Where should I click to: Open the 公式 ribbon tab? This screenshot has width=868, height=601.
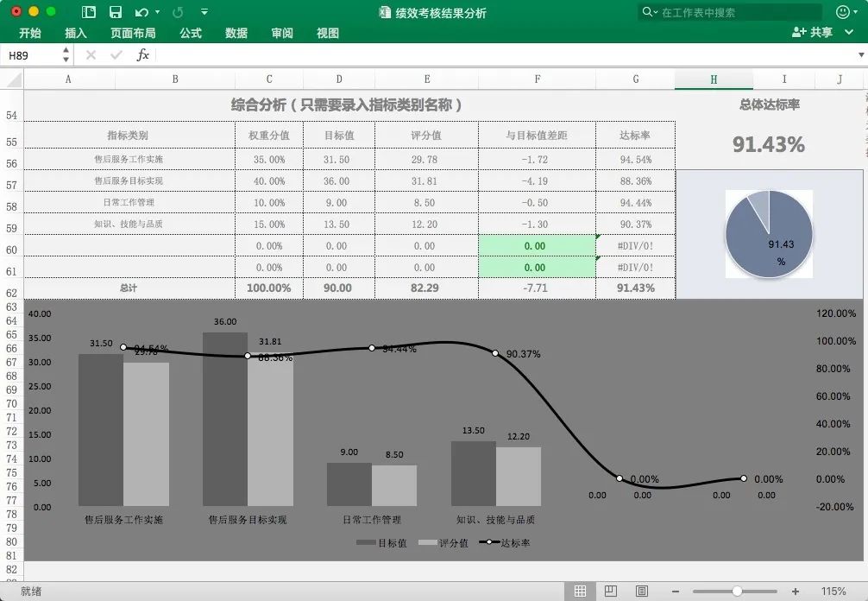coord(191,33)
